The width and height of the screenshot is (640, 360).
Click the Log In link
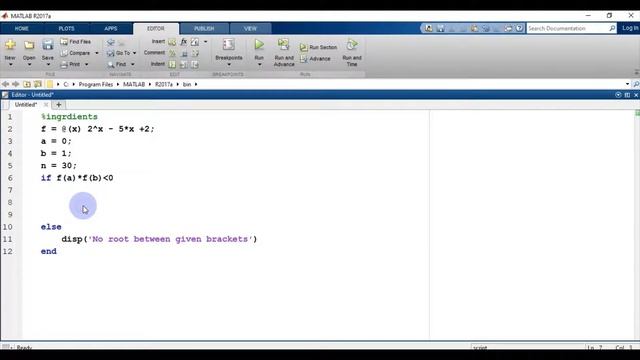(x=630, y=28)
